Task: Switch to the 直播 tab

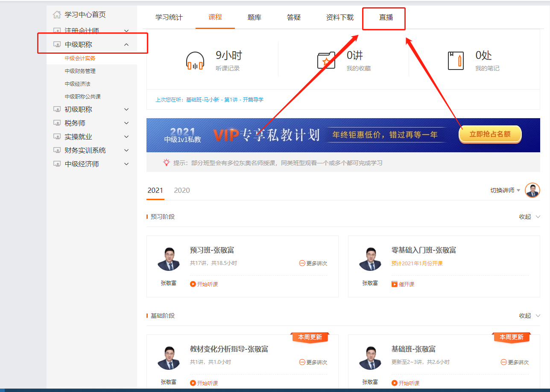Action: [386, 17]
